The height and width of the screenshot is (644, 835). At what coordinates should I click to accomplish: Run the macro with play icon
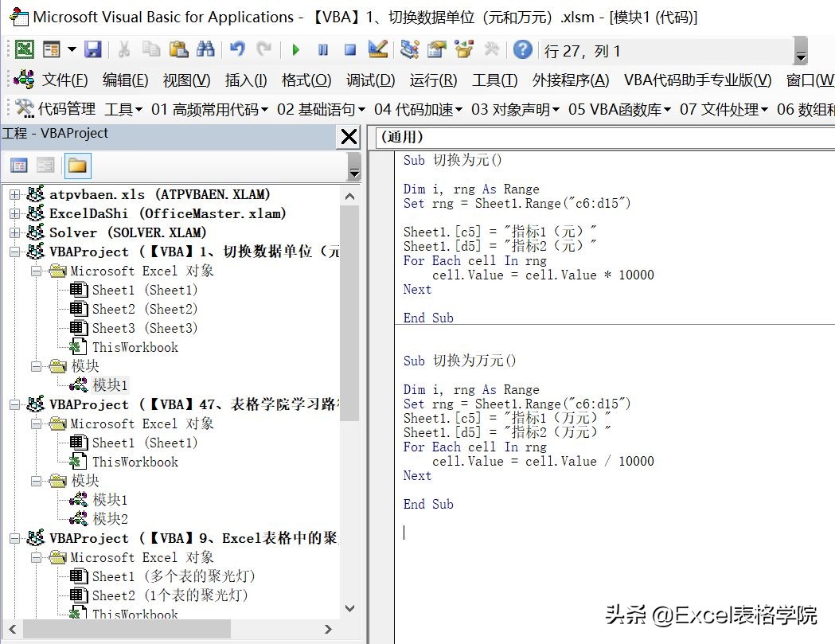295,50
